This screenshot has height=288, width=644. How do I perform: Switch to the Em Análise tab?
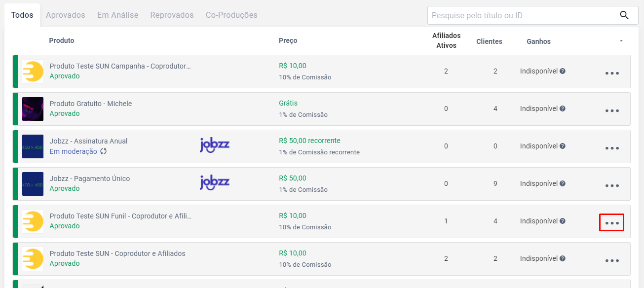(x=117, y=15)
